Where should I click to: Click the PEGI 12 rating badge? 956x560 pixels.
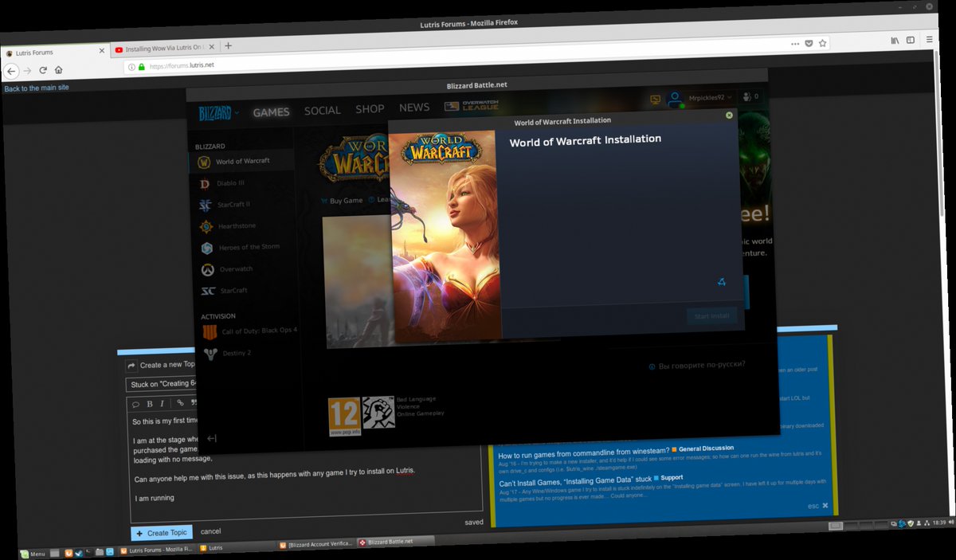tap(344, 417)
